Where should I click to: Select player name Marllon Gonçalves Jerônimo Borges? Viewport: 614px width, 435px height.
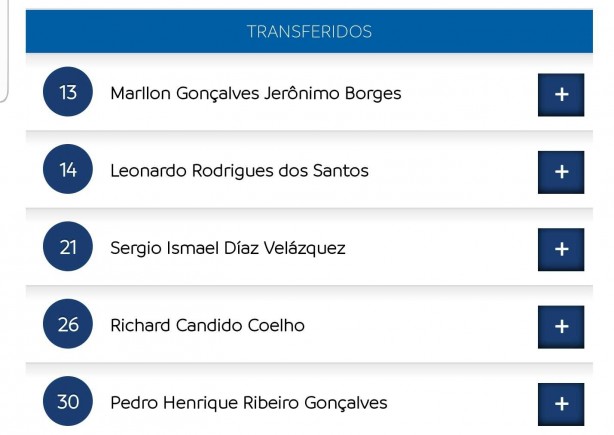(x=256, y=94)
